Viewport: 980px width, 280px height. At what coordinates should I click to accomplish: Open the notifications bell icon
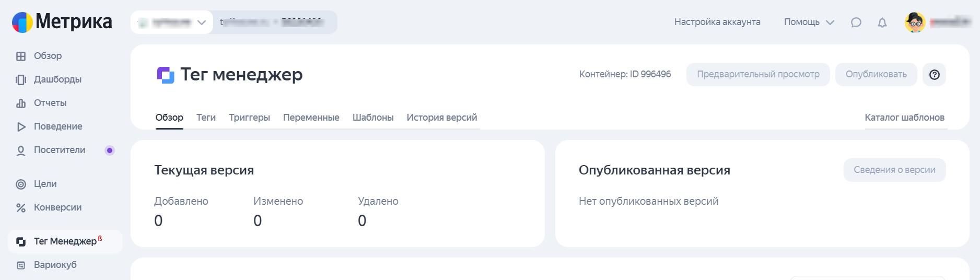(x=882, y=22)
